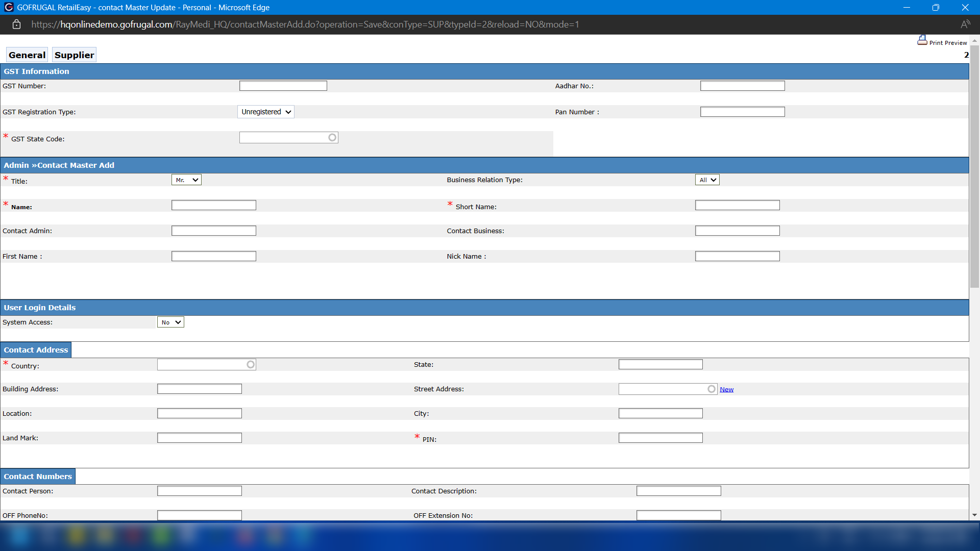Click the PIN input field

(x=660, y=438)
